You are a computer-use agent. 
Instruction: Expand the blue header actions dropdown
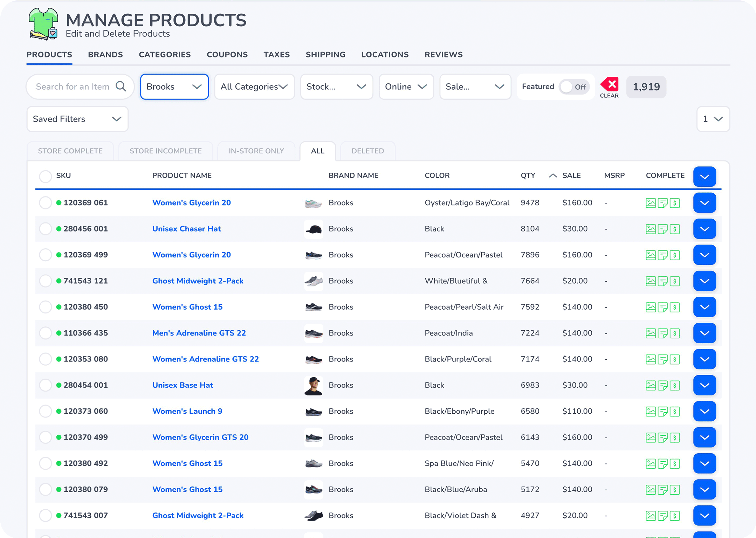pyautogui.click(x=705, y=177)
